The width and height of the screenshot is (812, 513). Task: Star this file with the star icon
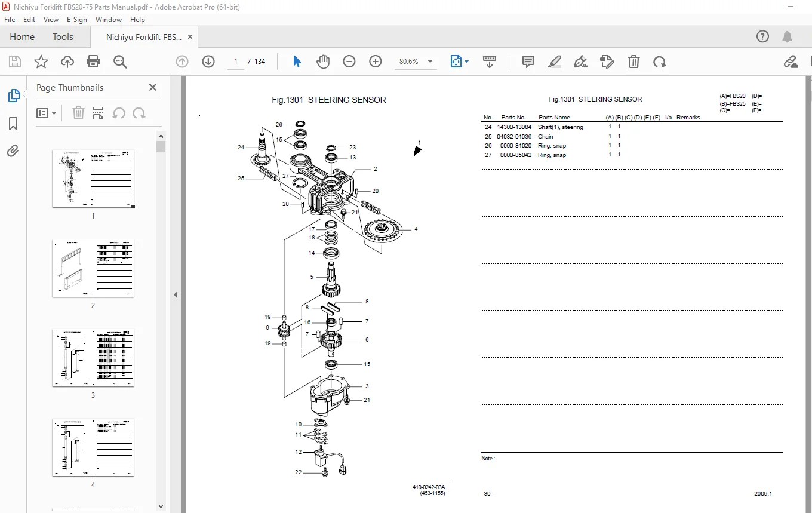click(41, 62)
